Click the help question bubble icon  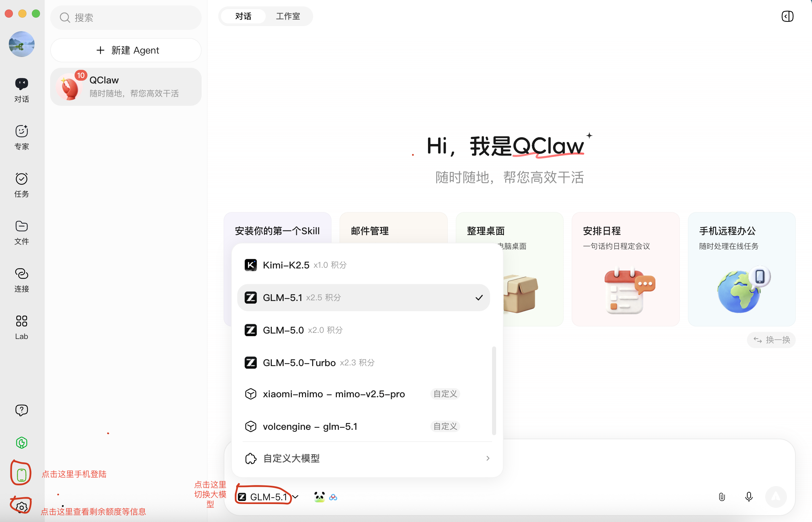point(22,410)
